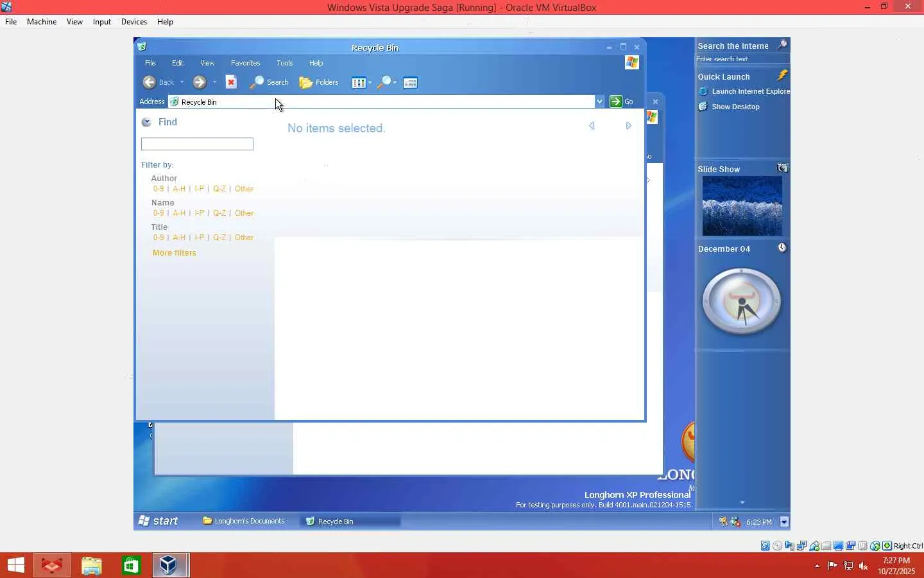
Task: Click Show Desktop in Quick Launch
Action: [729, 107]
